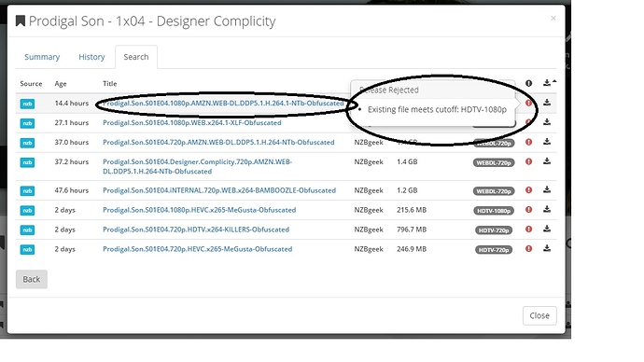Sort by the rejection info column icon
This screenshot has height=362, width=644.
pyautogui.click(x=528, y=83)
